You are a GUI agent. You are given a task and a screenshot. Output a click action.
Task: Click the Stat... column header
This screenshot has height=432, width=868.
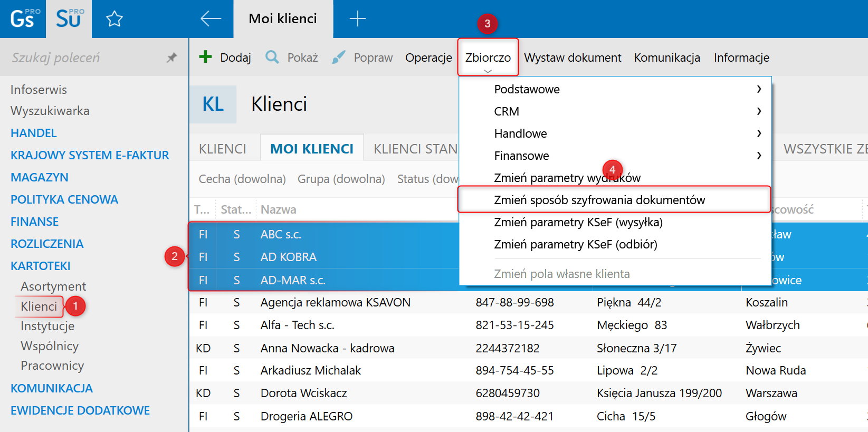click(236, 209)
